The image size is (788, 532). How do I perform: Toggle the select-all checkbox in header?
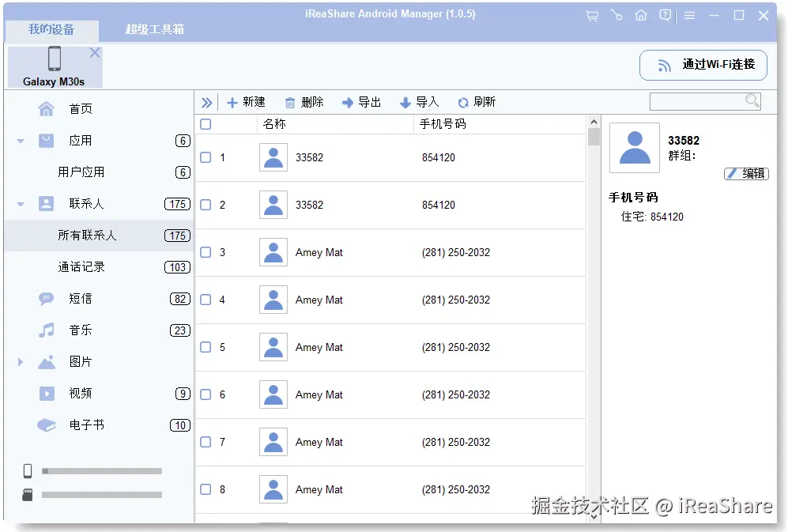(205, 124)
